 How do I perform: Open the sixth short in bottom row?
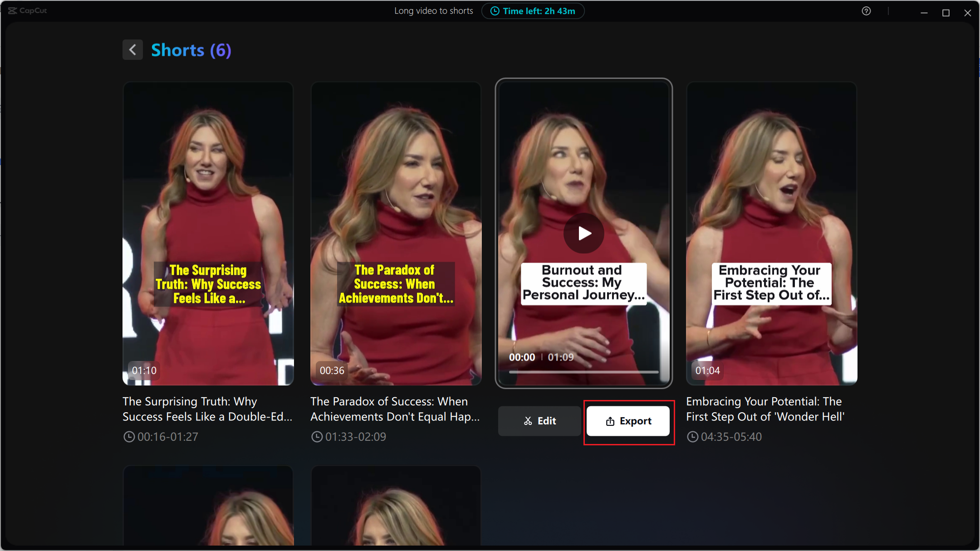point(396,506)
